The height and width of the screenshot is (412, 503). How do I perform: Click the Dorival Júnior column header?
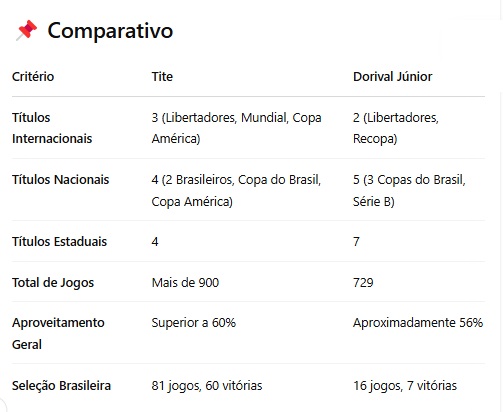click(x=392, y=77)
